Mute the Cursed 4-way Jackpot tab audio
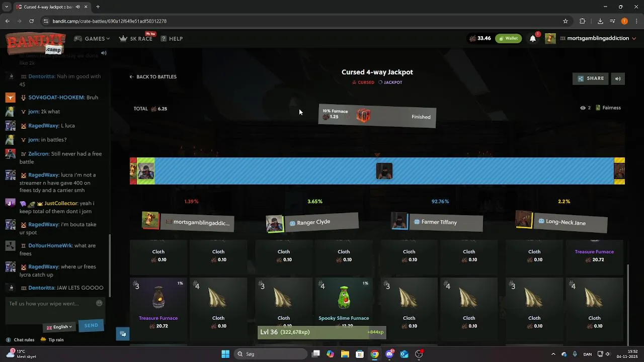 [x=77, y=7]
